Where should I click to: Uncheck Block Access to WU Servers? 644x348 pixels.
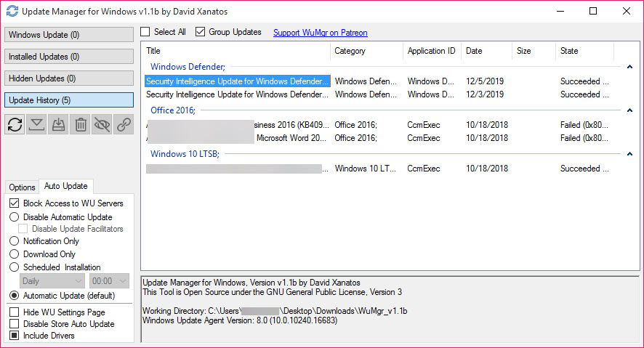tap(15, 203)
